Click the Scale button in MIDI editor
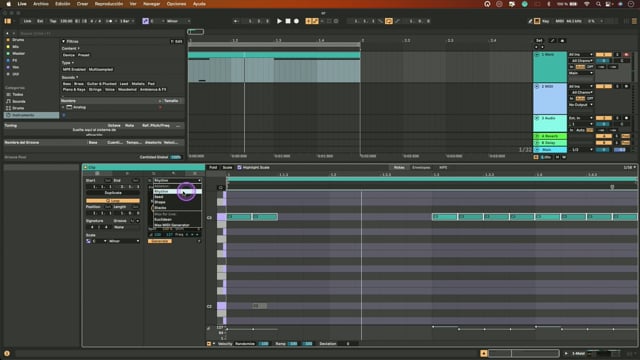Image resolution: width=640 pixels, height=360 pixels. click(x=227, y=167)
